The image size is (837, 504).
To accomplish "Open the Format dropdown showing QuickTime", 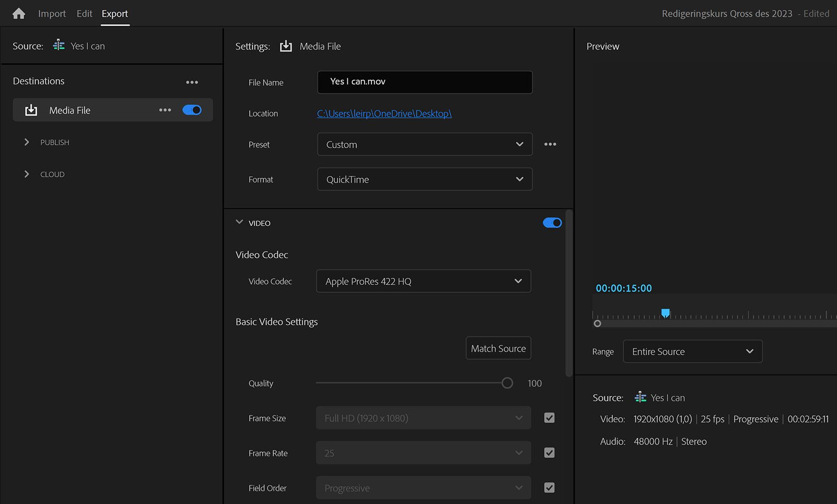I will point(424,179).
